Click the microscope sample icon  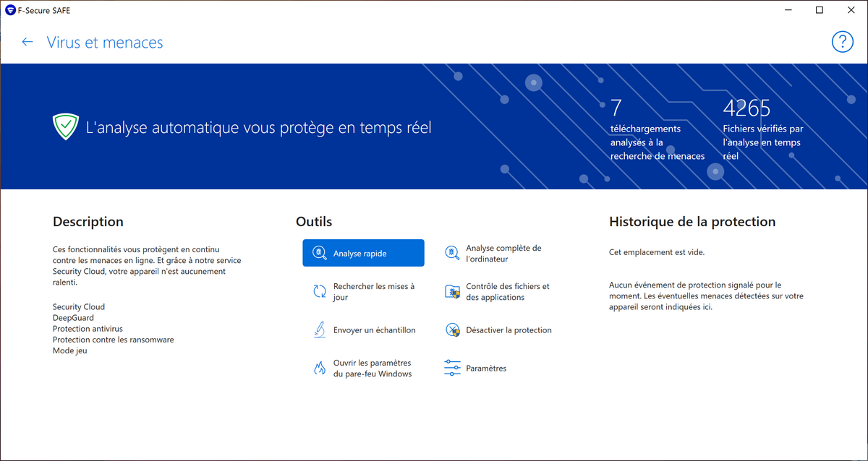[319, 330]
